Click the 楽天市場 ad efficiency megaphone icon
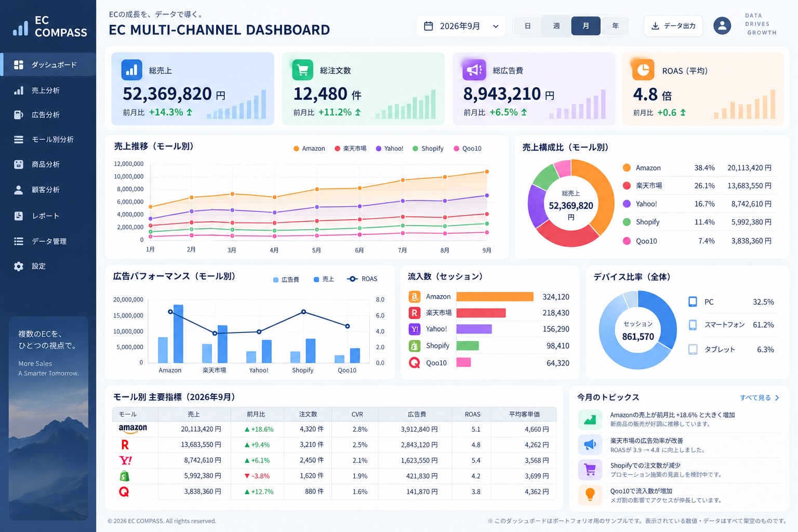 point(590,445)
